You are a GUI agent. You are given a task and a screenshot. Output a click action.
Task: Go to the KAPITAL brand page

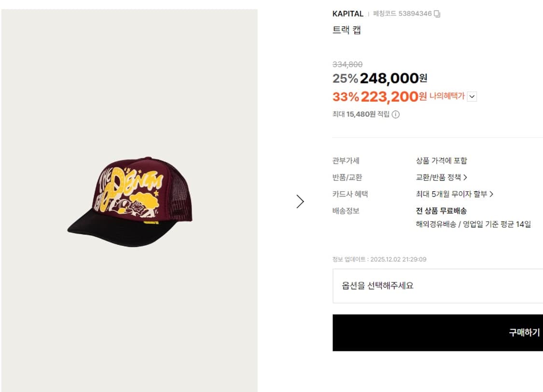click(348, 14)
